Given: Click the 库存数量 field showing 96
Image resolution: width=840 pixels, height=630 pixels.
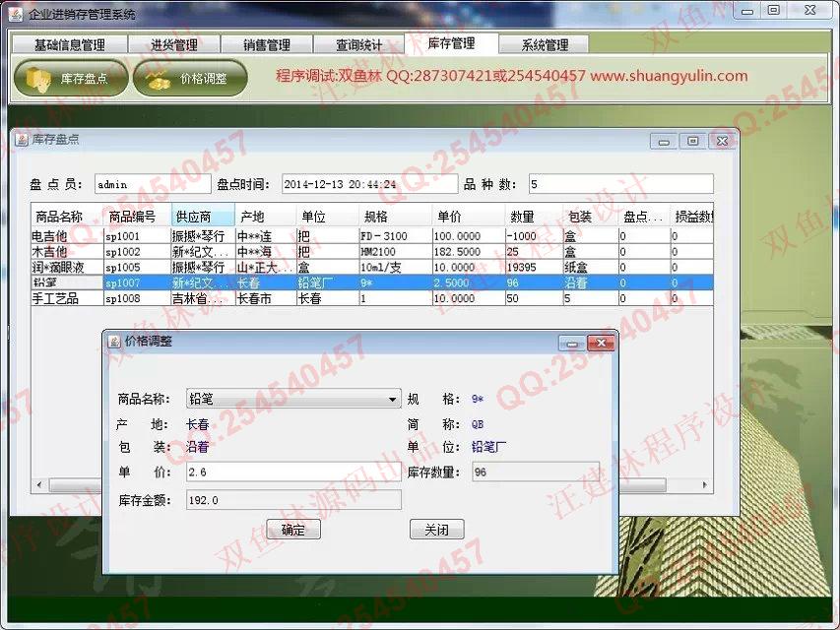Looking at the screenshot, I should click(x=536, y=472).
